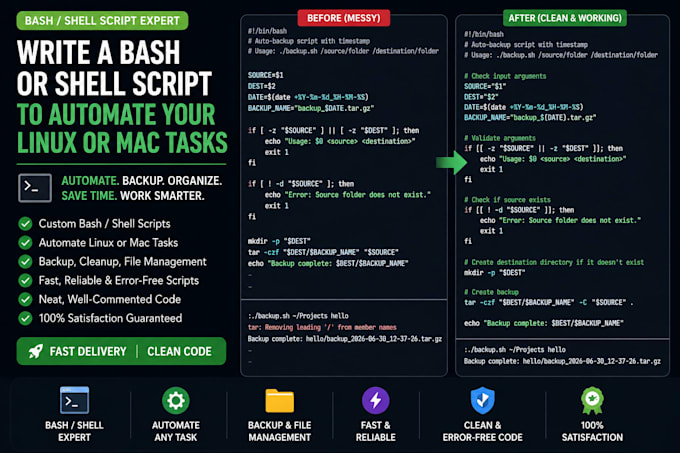Click the yellow folder icon above BACKUP & FILE MANAGEMENT
Viewport: 680px width, 453px height.
point(279,401)
